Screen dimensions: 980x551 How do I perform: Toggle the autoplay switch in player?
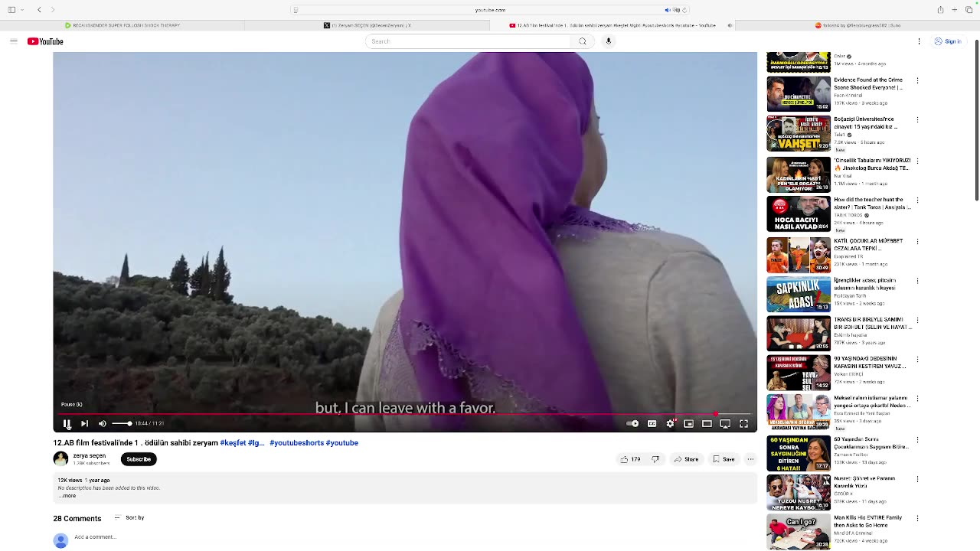click(x=632, y=423)
